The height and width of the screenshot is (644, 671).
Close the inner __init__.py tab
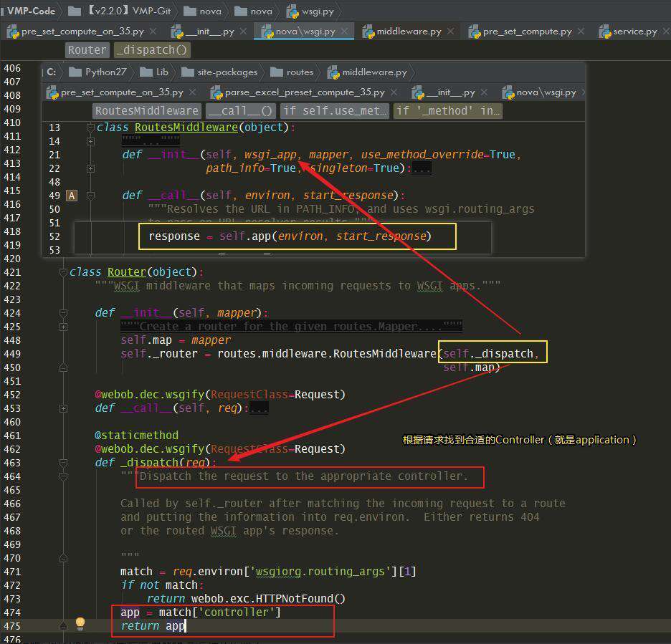(484, 92)
